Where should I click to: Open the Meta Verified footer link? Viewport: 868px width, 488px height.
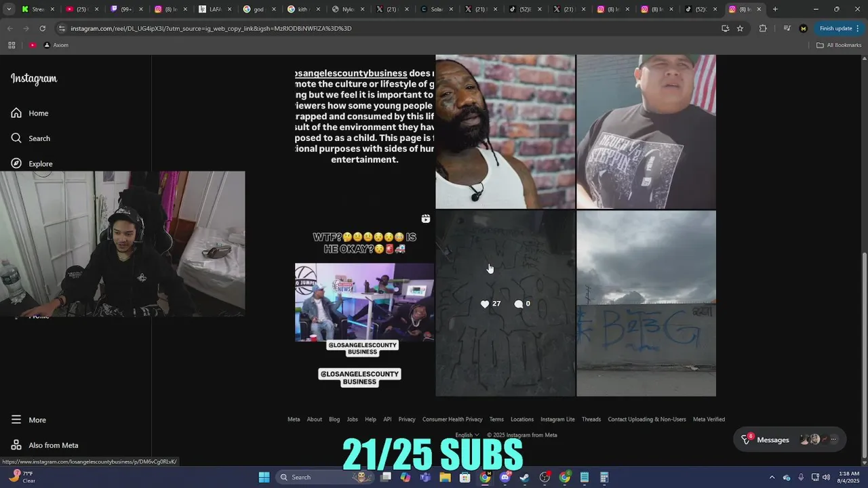pyautogui.click(x=709, y=420)
